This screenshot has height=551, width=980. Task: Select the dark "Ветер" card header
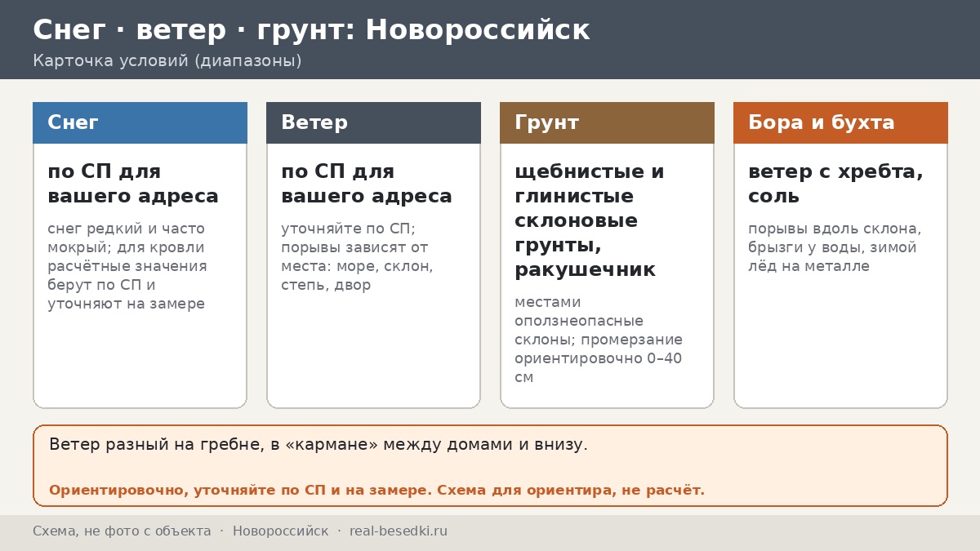click(x=373, y=122)
